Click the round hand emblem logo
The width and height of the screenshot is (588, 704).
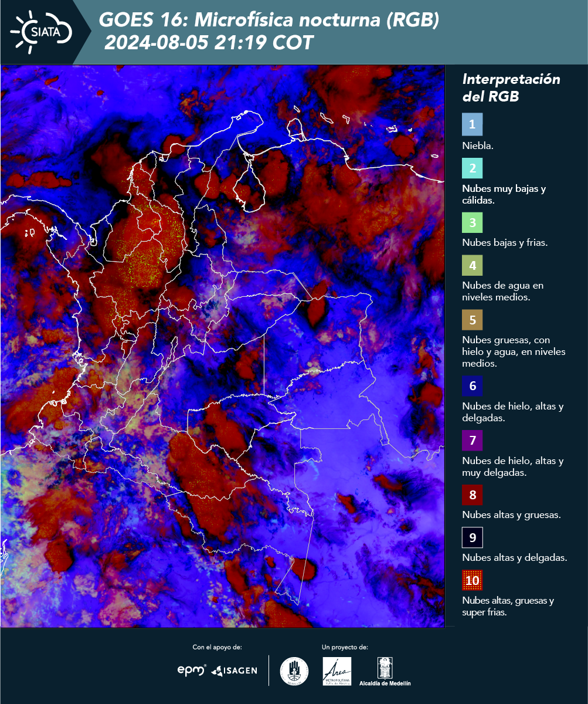coord(294,671)
